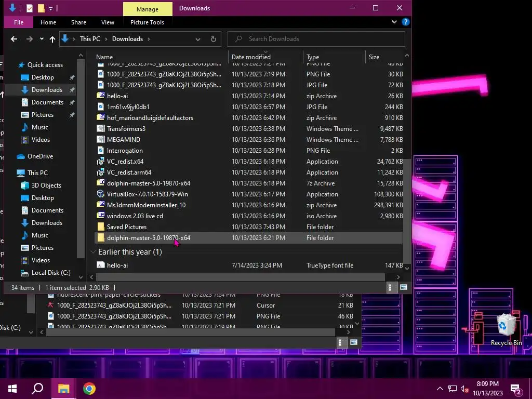Viewport: 532px width, 399px height.
Task: Open the File menu
Action: tap(19, 22)
